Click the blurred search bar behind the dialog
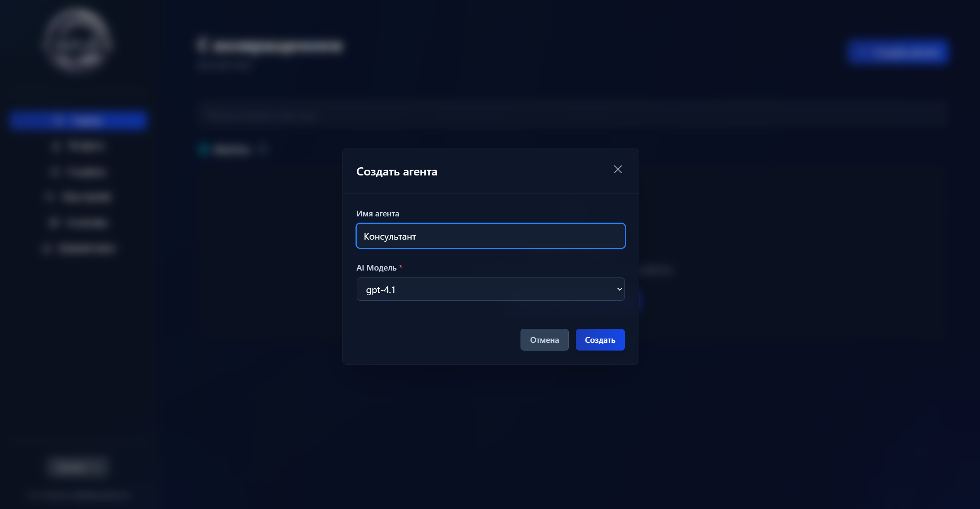 572,115
